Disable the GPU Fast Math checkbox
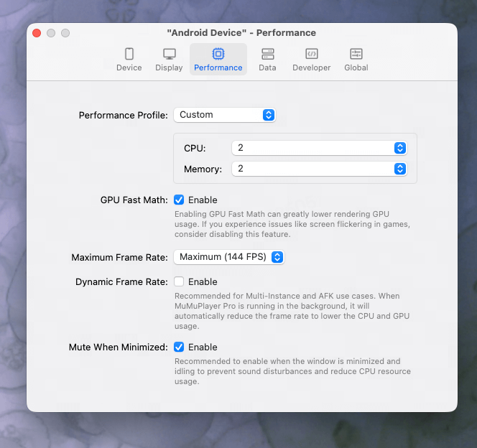Image resolution: width=477 pixels, height=448 pixels. pyautogui.click(x=179, y=200)
